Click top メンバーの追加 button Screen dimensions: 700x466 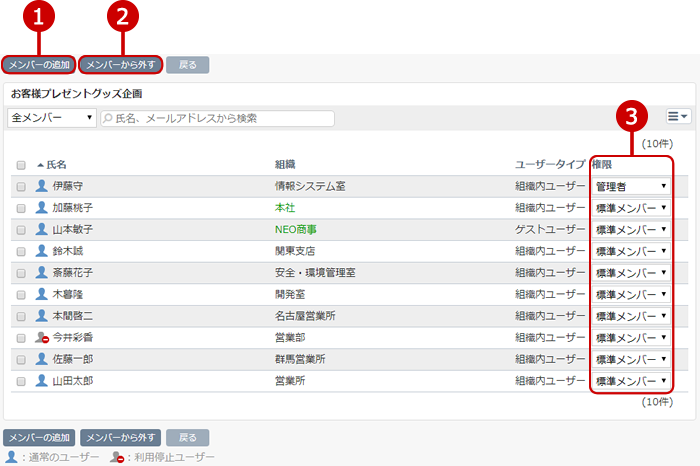click(39, 65)
